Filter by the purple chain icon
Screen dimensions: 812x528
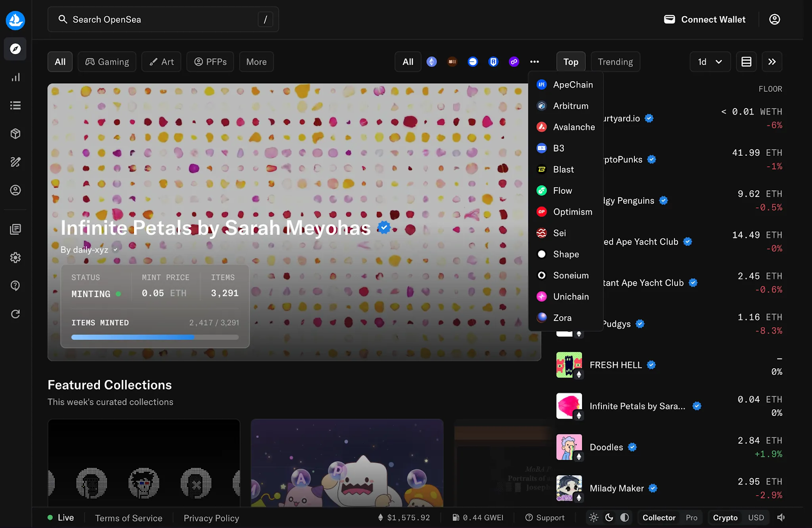514,62
